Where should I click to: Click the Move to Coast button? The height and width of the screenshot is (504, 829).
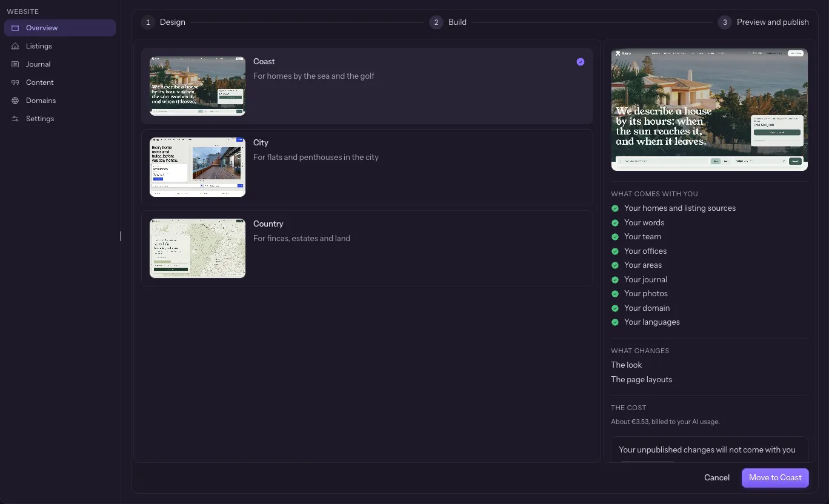tap(775, 478)
